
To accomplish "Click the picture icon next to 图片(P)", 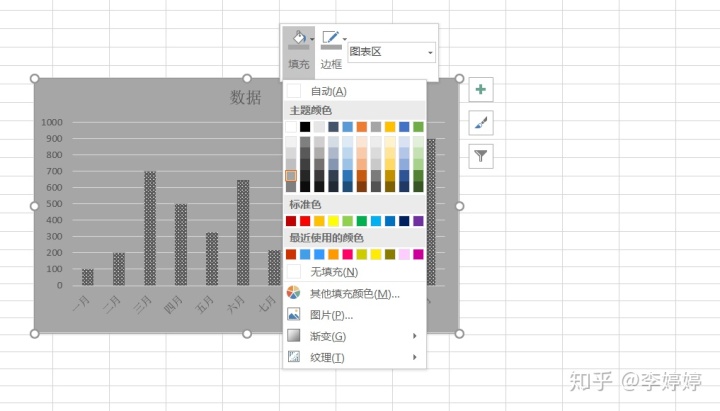I will pos(293,314).
